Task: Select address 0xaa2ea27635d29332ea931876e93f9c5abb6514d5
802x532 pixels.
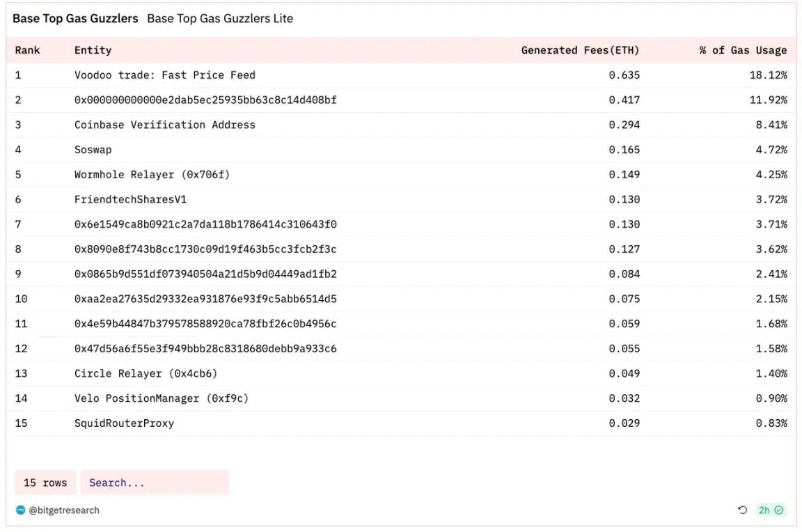Action: tap(205, 299)
